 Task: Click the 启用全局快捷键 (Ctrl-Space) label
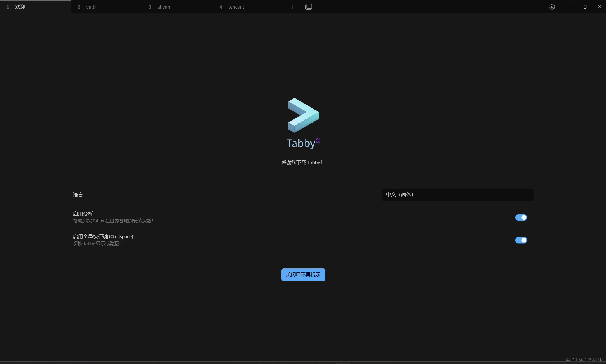point(103,237)
